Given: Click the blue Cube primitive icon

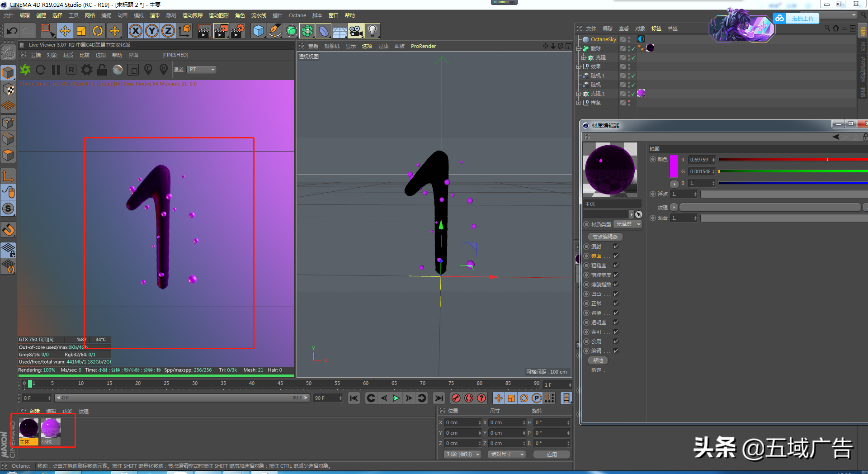Looking at the screenshot, I should pyautogui.click(x=259, y=31).
